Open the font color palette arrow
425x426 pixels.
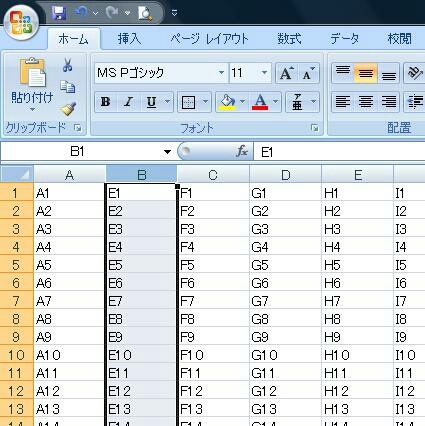pos(275,102)
